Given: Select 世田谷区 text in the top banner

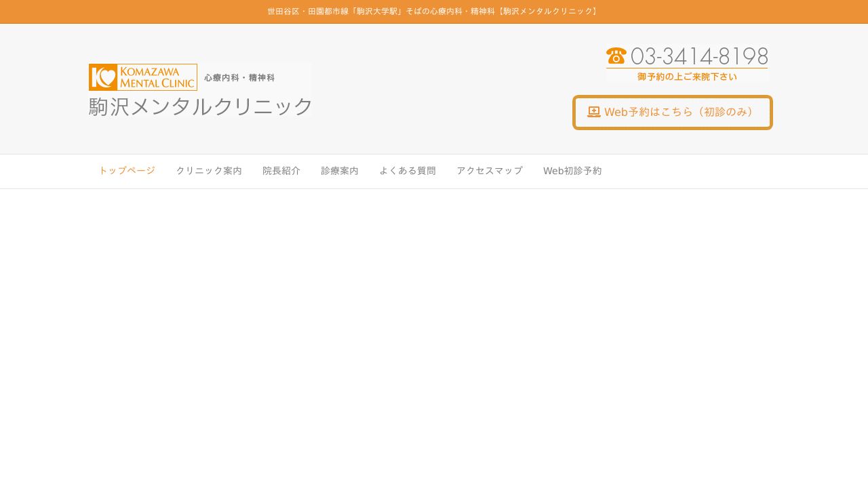Looking at the screenshot, I should (283, 11).
